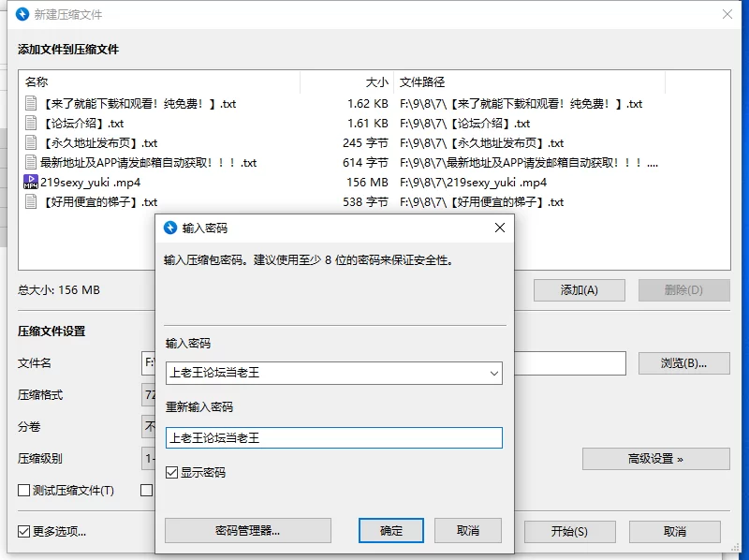Toggle the partly hidden checkbox right of 测试压缩文件(T)
The width and height of the screenshot is (749, 560).
click(x=147, y=491)
